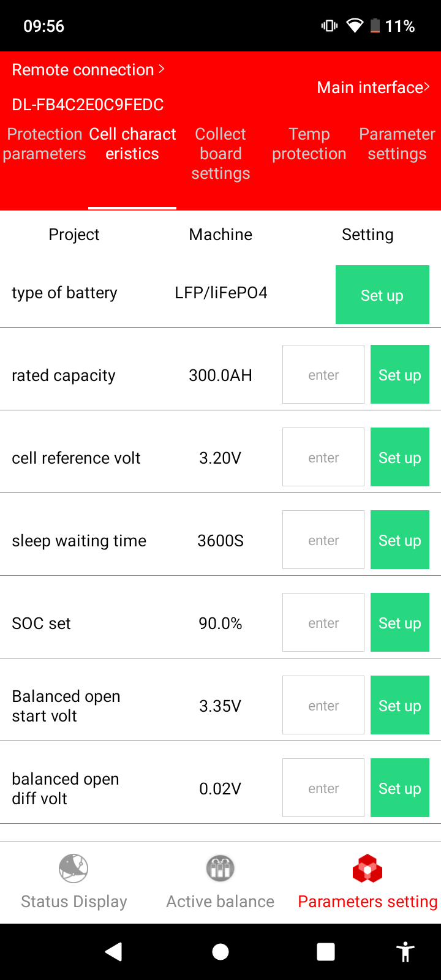Image resolution: width=441 pixels, height=980 pixels.
Task: Tap the sleep waiting time entry field
Action: click(323, 540)
